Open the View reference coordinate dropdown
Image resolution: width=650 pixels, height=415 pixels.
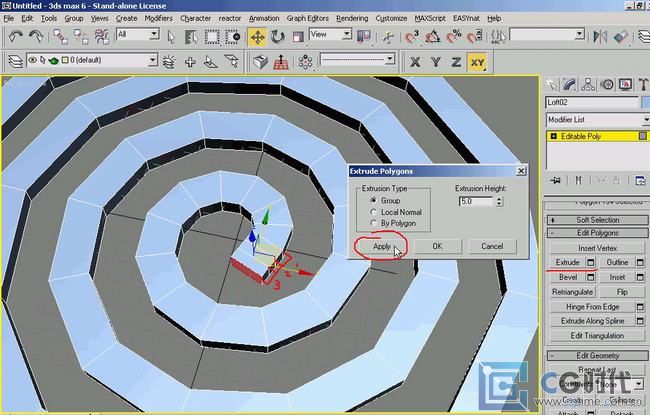(x=330, y=34)
